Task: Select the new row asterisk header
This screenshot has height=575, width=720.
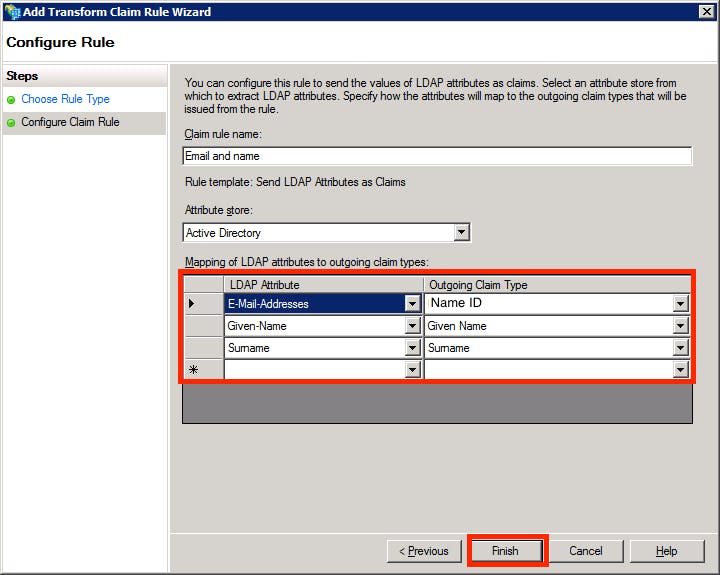Action: pos(193,369)
